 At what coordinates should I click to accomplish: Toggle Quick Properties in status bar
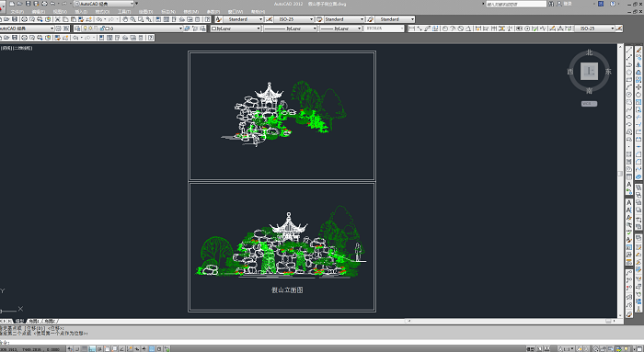(159, 348)
